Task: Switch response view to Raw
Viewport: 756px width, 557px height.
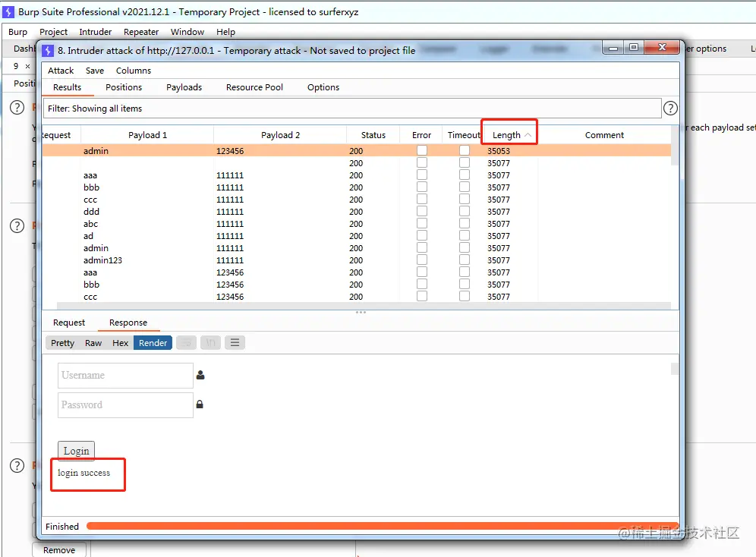Action: point(93,342)
